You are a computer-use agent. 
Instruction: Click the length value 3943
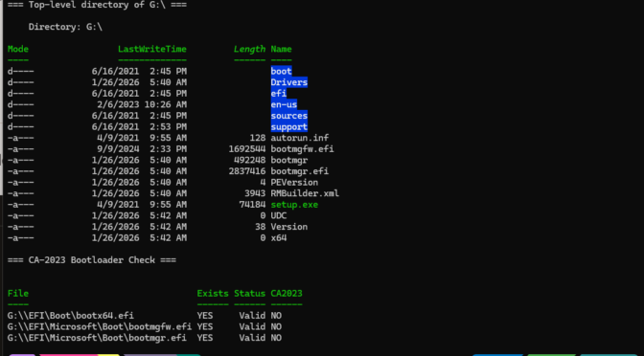point(255,193)
